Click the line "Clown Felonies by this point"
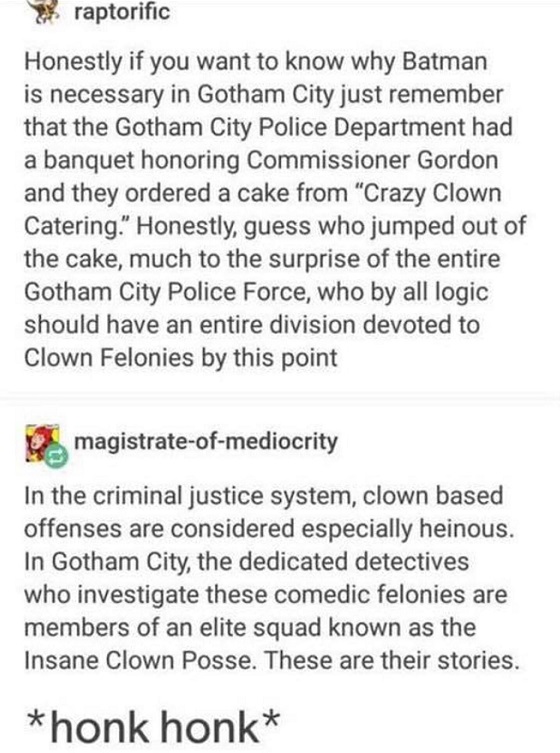 pos(181,358)
